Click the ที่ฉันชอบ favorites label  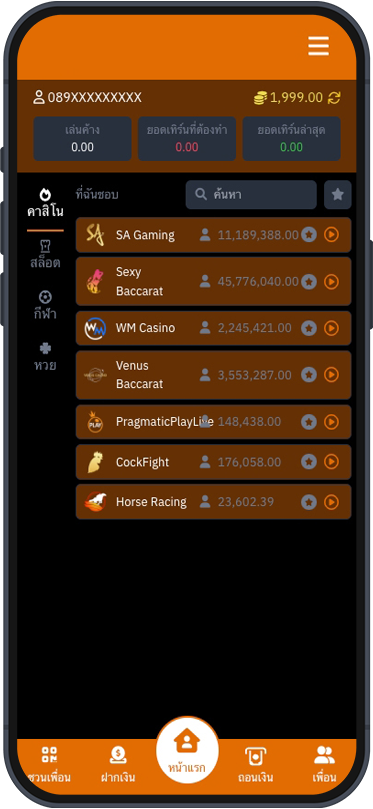pyautogui.click(x=97, y=195)
